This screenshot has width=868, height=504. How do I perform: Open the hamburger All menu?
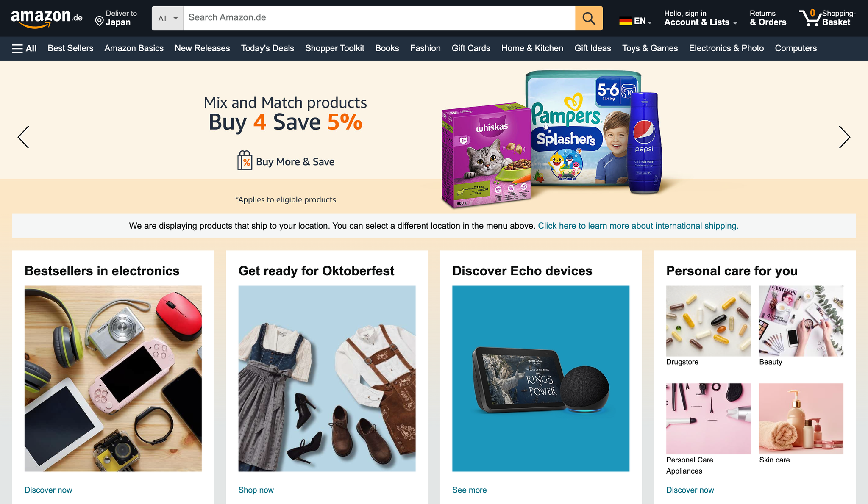[x=24, y=48]
